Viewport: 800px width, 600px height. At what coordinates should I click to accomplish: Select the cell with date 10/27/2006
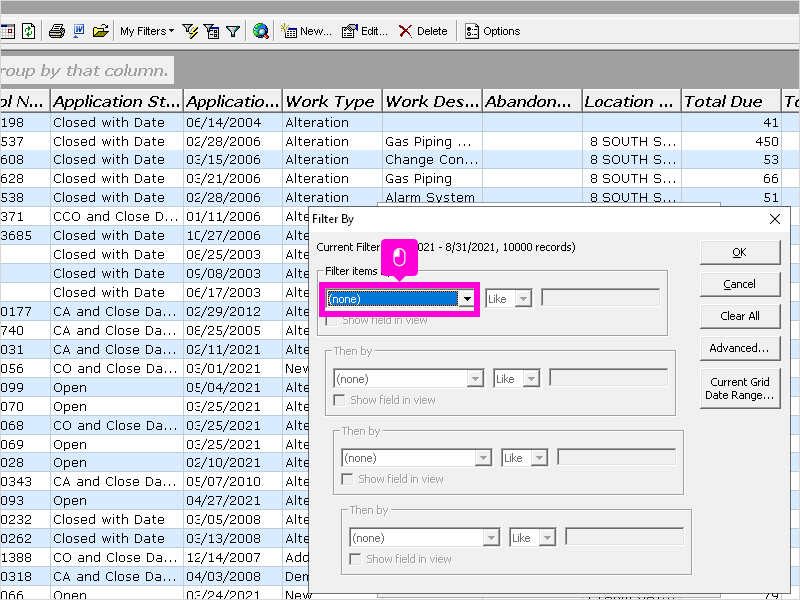233,235
